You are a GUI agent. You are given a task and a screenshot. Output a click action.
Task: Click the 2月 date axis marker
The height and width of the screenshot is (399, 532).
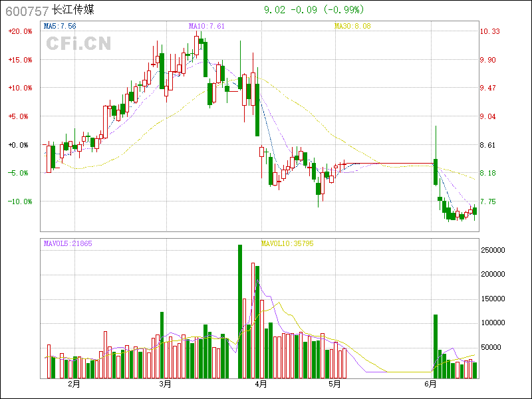[x=73, y=384]
